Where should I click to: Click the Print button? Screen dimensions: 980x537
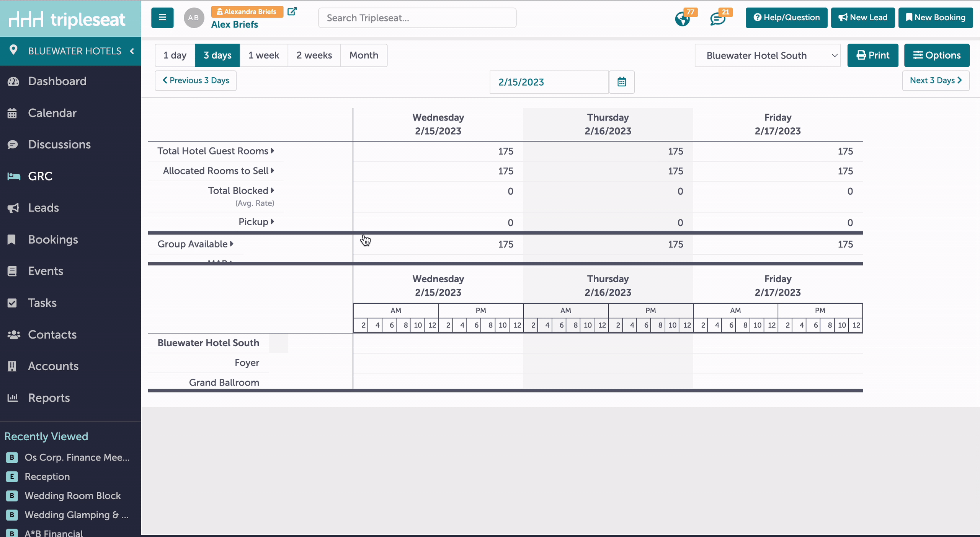[x=873, y=55]
